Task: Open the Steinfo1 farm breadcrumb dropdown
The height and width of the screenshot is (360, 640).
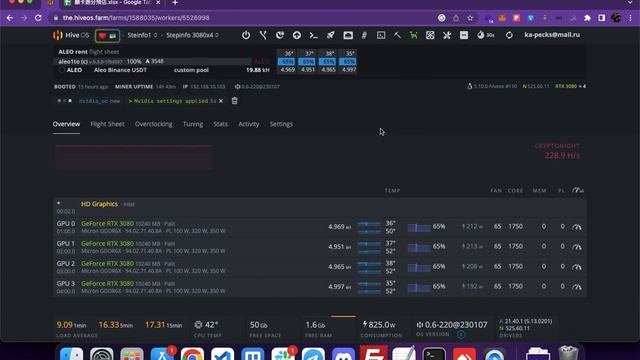Action: pos(142,36)
